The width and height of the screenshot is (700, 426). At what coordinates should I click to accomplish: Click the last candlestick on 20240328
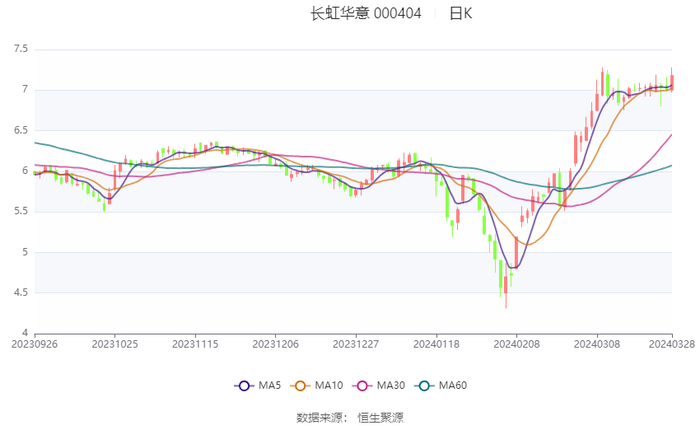[672, 81]
